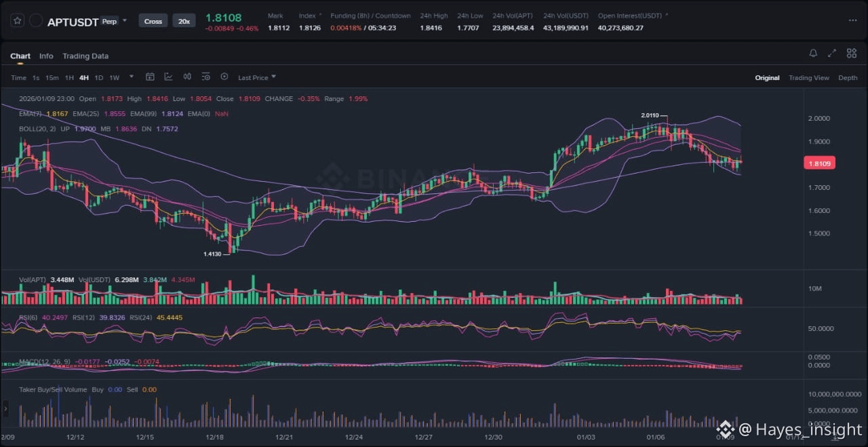Viewport: 868px width, 447px height.
Task: Click the circular replay icon in toolbar
Action: point(224,77)
